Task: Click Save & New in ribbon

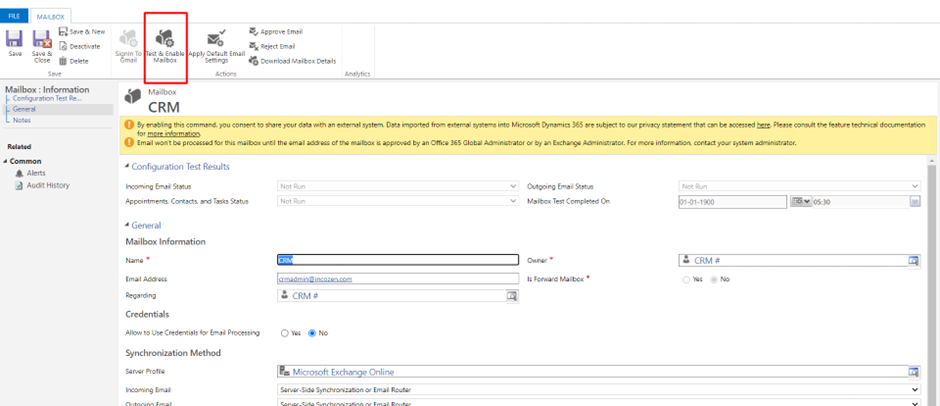Action: (82, 32)
